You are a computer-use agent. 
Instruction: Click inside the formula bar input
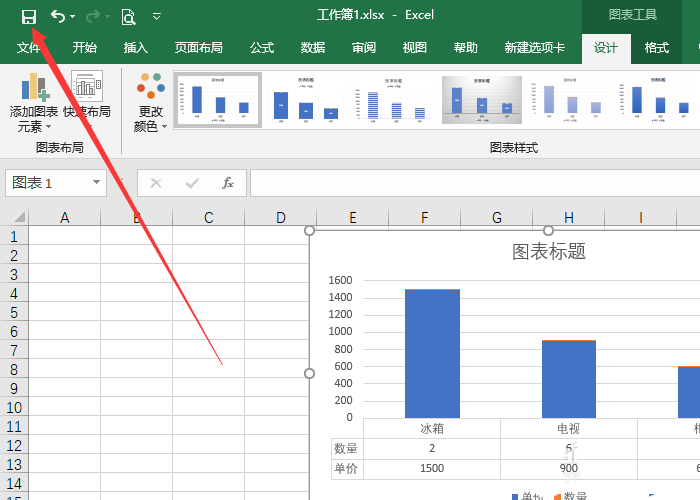pyautogui.click(x=475, y=183)
